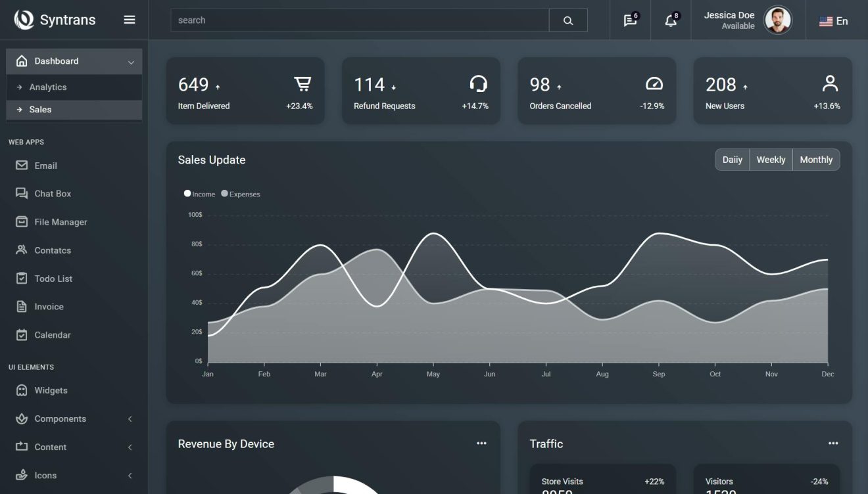Open the Todo List app
868x494 pixels.
pyautogui.click(x=53, y=278)
